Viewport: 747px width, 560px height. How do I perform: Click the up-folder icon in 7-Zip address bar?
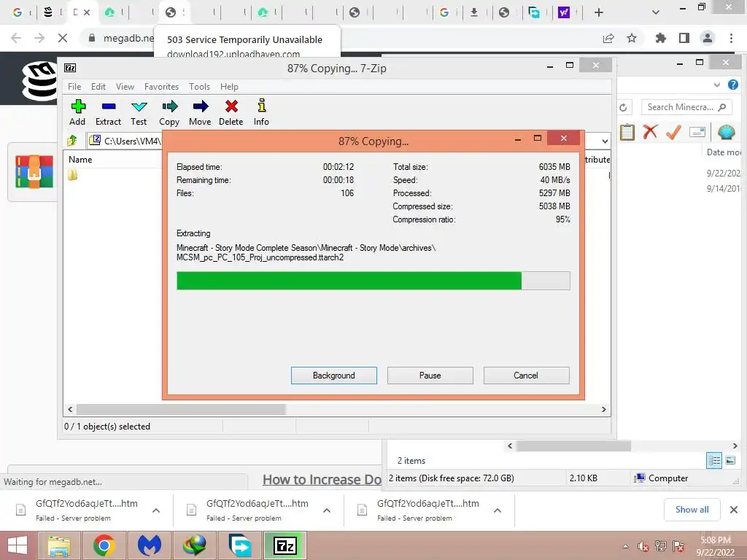(x=72, y=141)
